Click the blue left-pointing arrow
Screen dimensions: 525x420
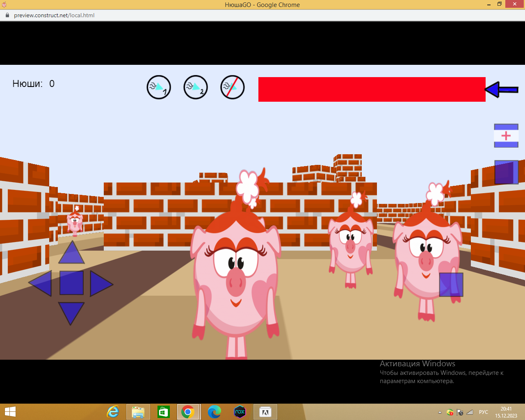[x=502, y=89]
